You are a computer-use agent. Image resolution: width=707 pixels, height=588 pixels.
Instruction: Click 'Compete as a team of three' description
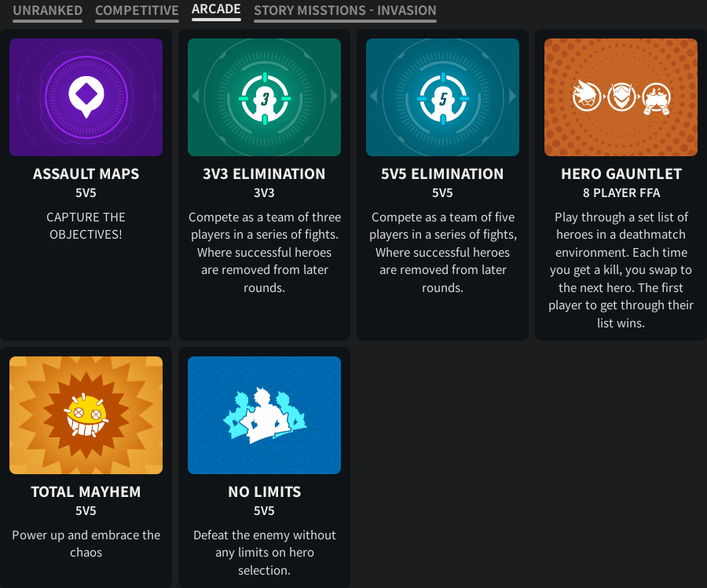[265, 252]
